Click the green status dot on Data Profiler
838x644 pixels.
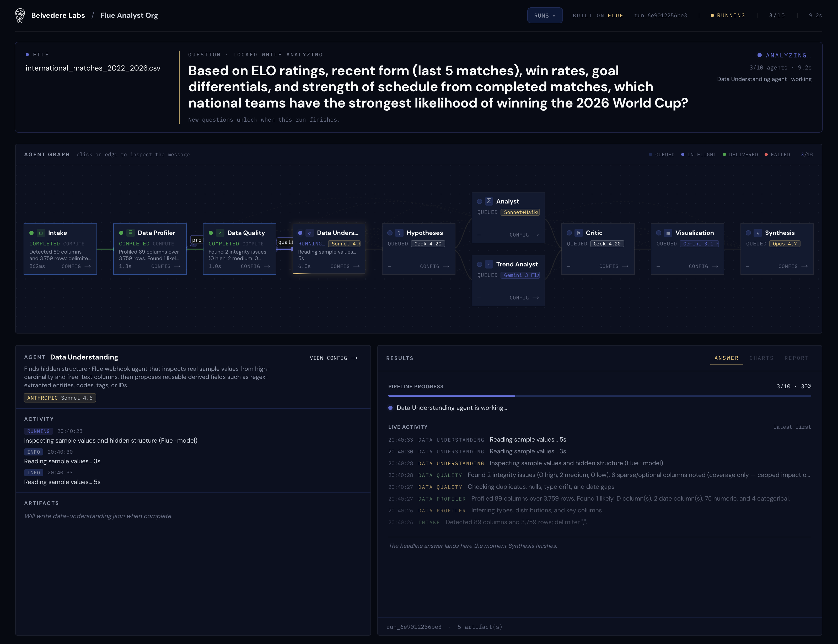pos(121,233)
